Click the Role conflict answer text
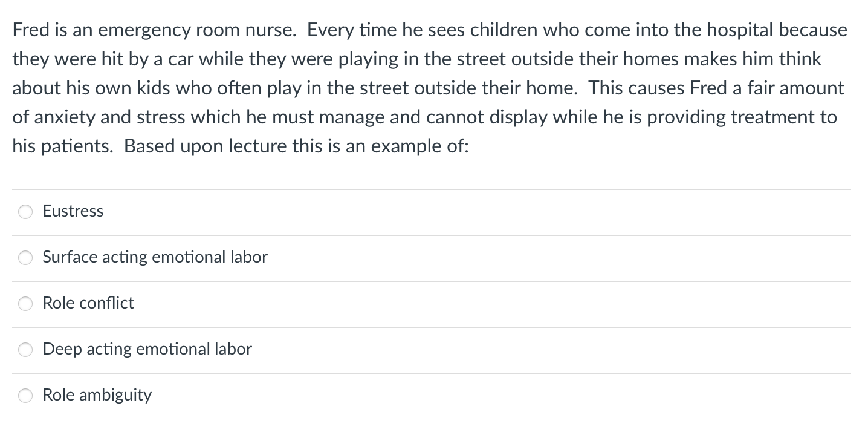Screen dimensions: 868x432 click(88, 303)
